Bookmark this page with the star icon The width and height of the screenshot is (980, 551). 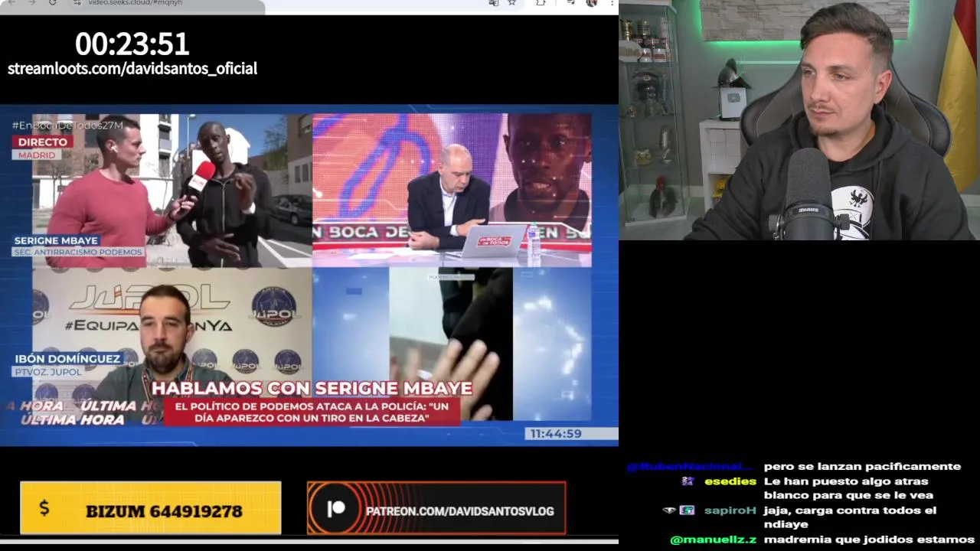coord(511,2)
